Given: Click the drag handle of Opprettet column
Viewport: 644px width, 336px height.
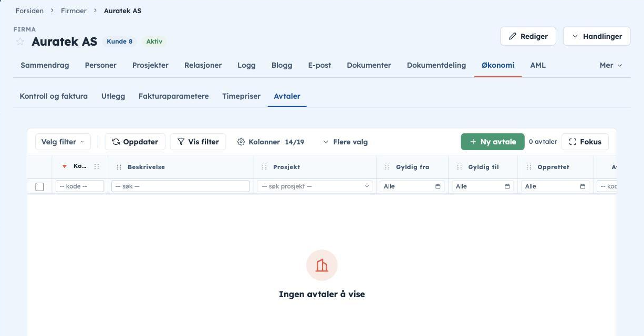Looking at the screenshot, I should pos(529,167).
